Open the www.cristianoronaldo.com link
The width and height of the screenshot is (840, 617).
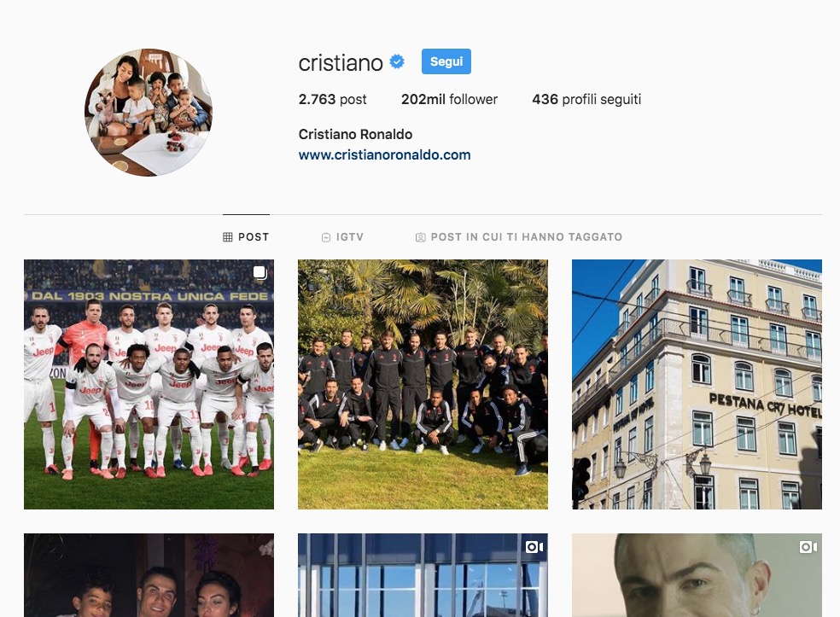pyautogui.click(x=385, y=154)
